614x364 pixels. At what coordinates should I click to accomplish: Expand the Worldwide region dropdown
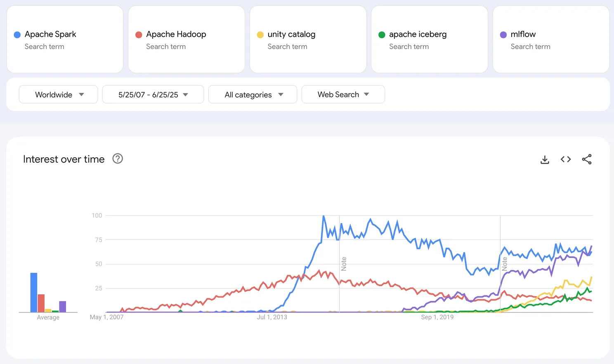point(58,95)
